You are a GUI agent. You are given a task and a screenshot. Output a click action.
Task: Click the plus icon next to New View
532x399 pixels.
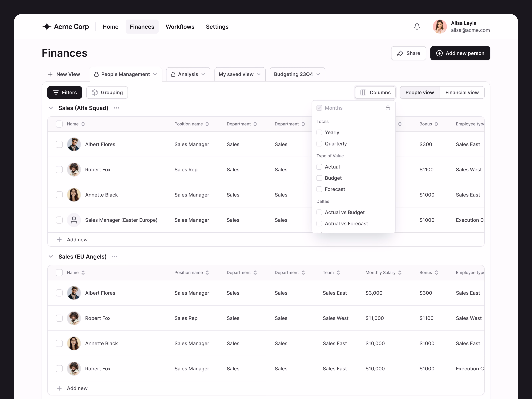pos(50,74)
